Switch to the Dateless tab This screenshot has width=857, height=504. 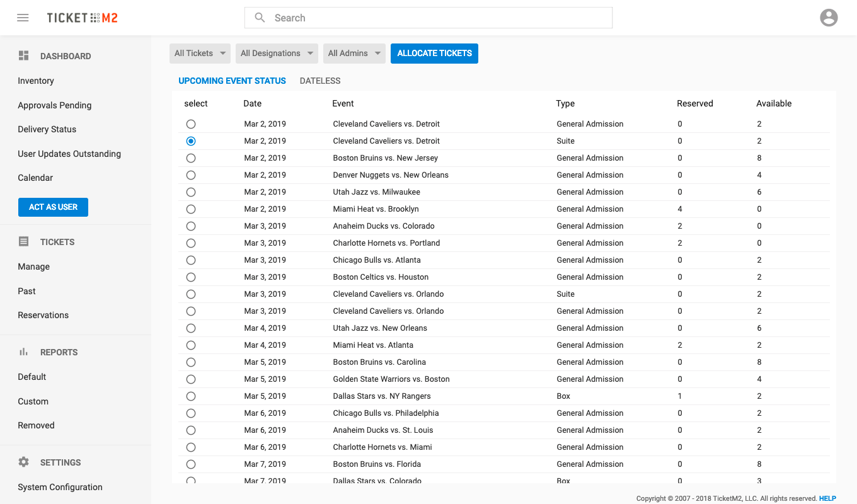click(x=320, y=81)
